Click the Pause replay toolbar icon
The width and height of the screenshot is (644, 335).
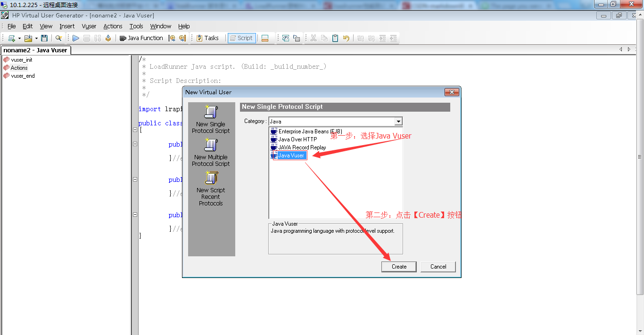pyautogui.click(x=98, y=38)
